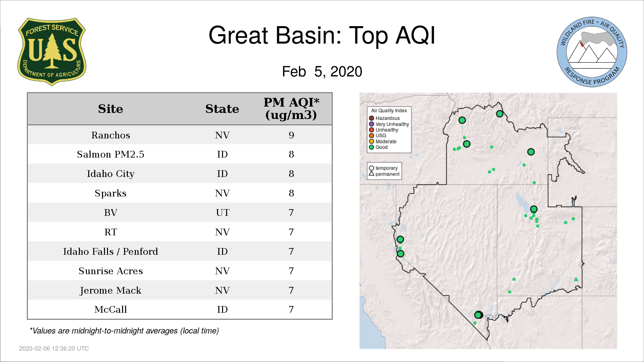Click the State column header
The width and height of the screenshot is (644, 362).
tap(222, 109)
